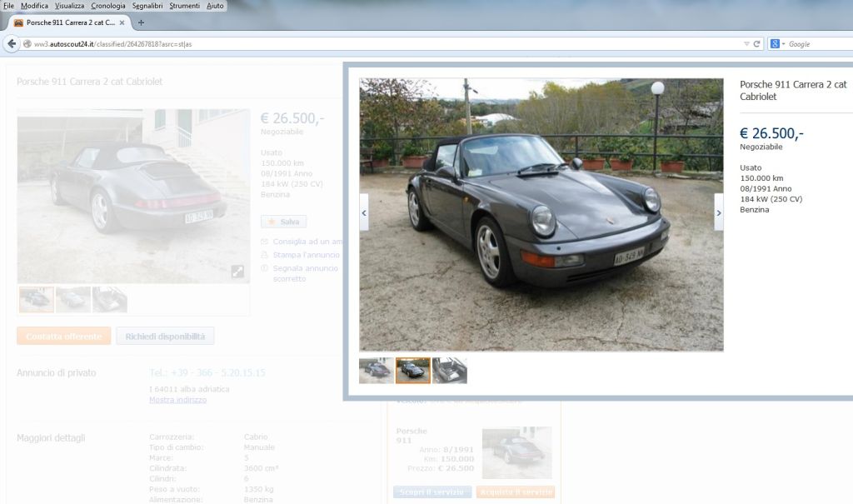
Task: Open the Cronologia menu
Action: (x=107, y=6)
